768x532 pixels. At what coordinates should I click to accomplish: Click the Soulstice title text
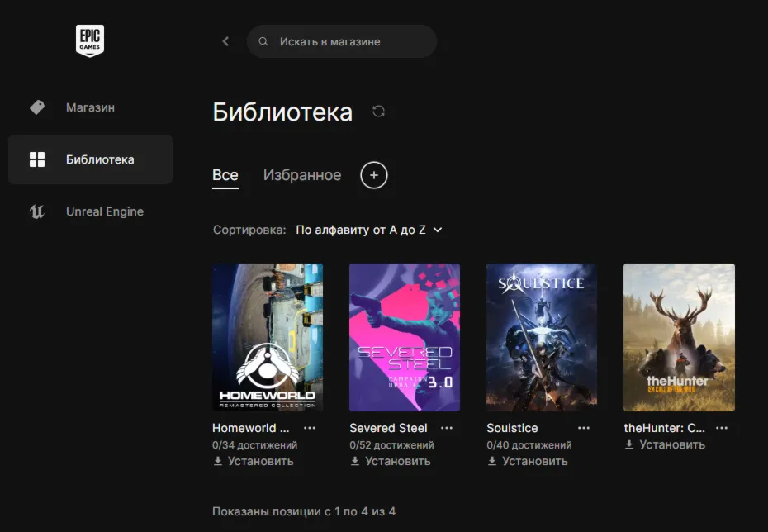click(x=512, y=428)
